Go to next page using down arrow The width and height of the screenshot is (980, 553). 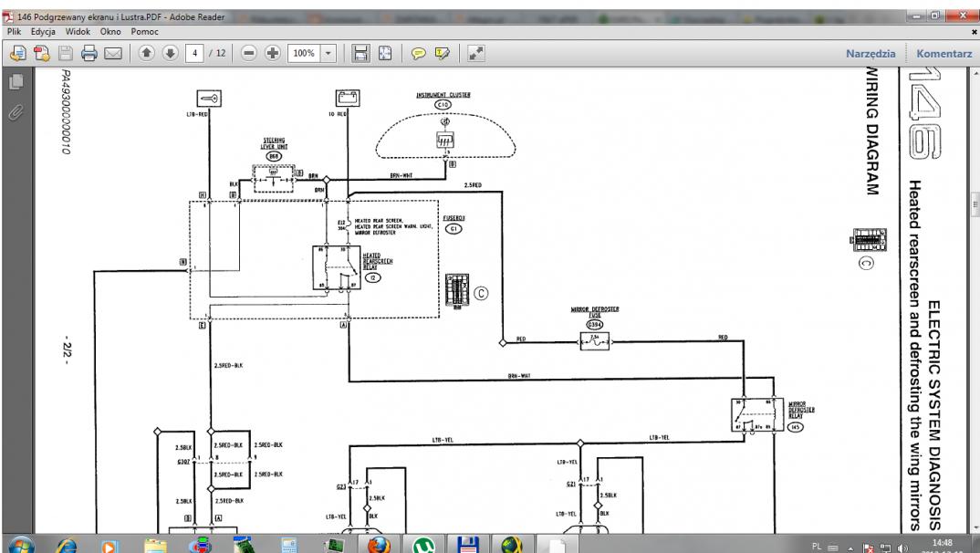coord(171,54)
